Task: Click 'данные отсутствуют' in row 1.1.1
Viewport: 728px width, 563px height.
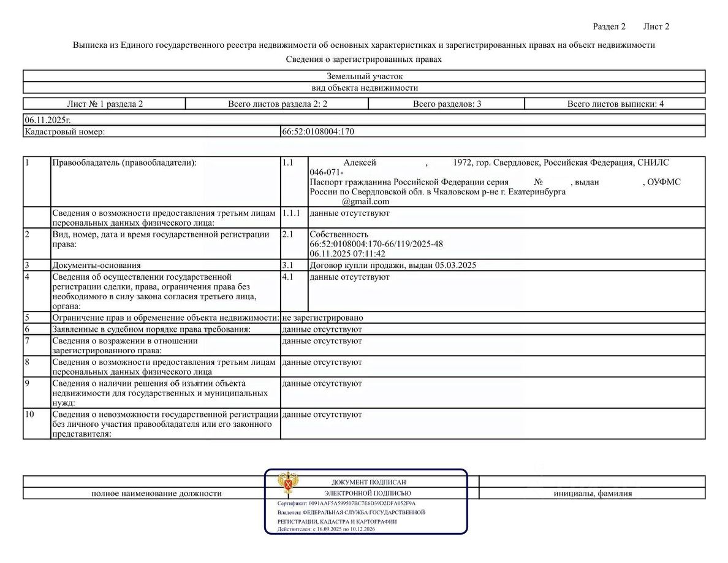Action: click(x=350, y=213)
